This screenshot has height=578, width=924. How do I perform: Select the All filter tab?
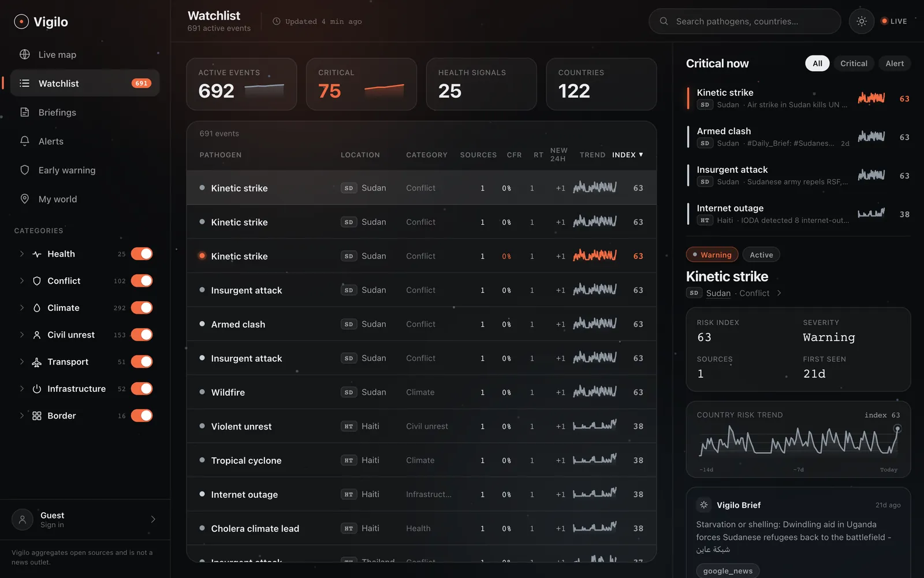[817, 64]
